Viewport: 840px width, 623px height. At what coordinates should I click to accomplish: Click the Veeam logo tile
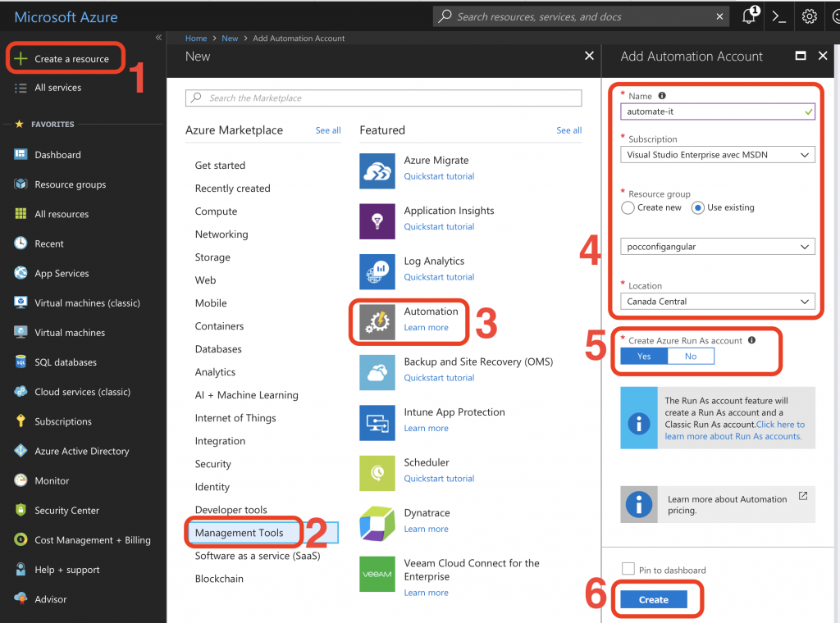coord(377,574)
